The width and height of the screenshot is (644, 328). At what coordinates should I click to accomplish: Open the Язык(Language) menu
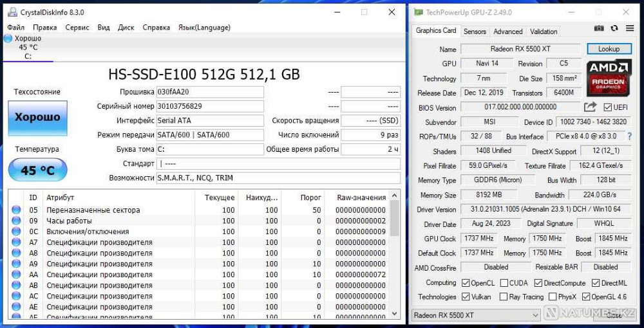point(204,28)
